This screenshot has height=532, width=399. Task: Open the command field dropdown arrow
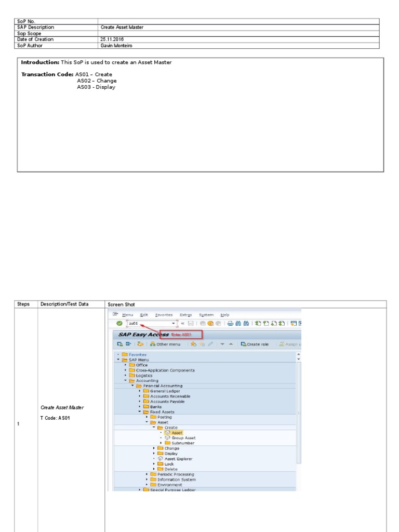pyautogui.click(x=174, y=323)
